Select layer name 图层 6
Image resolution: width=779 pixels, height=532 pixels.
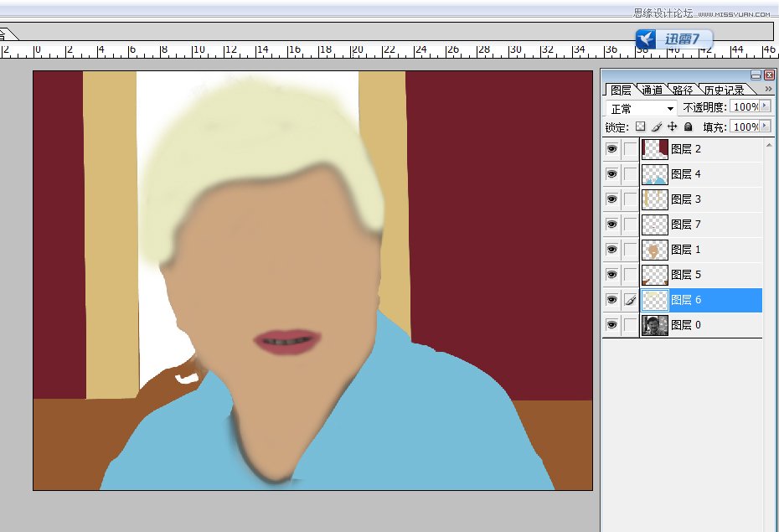(x=685, y=300)
